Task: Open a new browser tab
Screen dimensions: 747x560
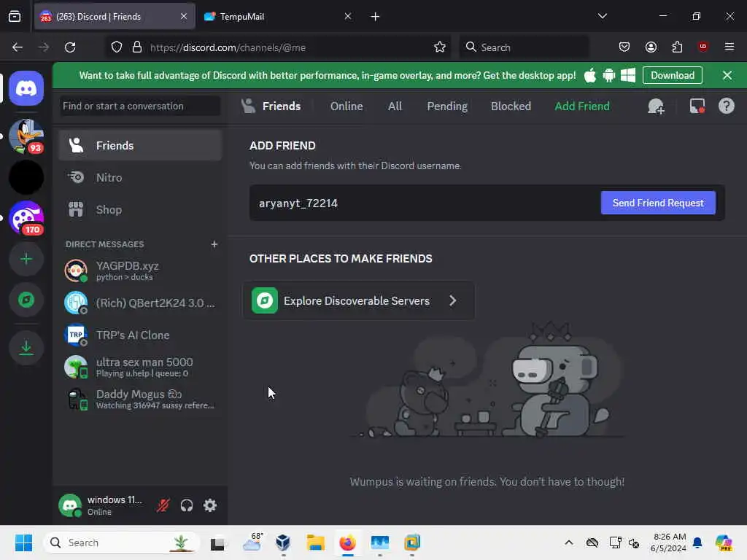Action: (376, 17)
